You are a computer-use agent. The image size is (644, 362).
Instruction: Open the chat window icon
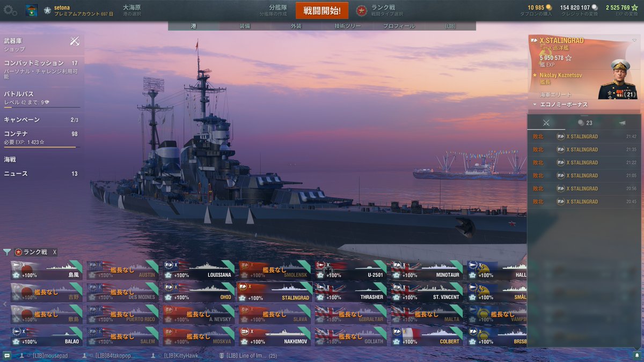coord(7,356)
